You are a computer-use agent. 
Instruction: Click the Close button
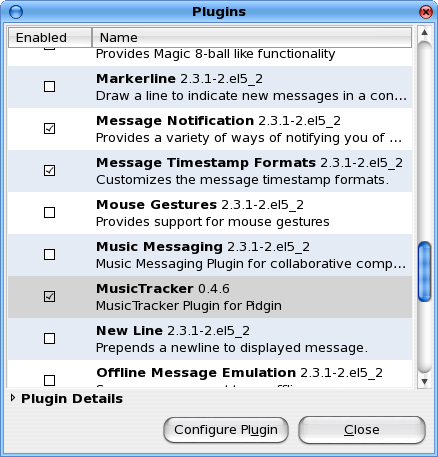point(362,430)
